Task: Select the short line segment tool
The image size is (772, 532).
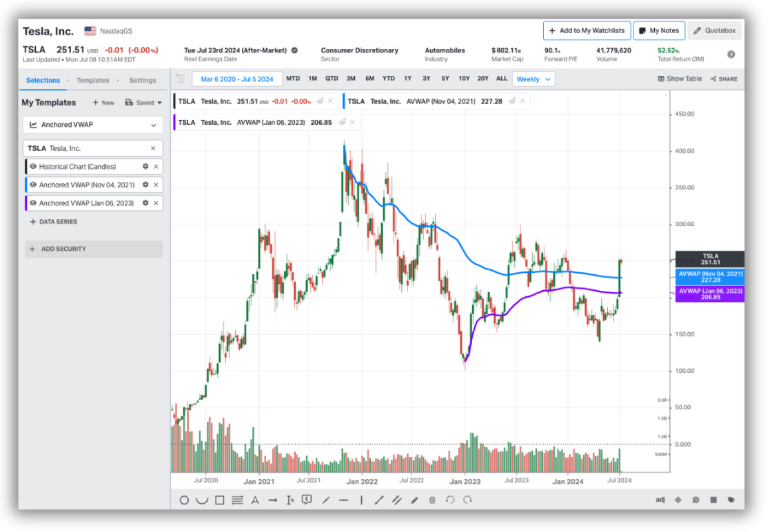Action: click(326, 500)
